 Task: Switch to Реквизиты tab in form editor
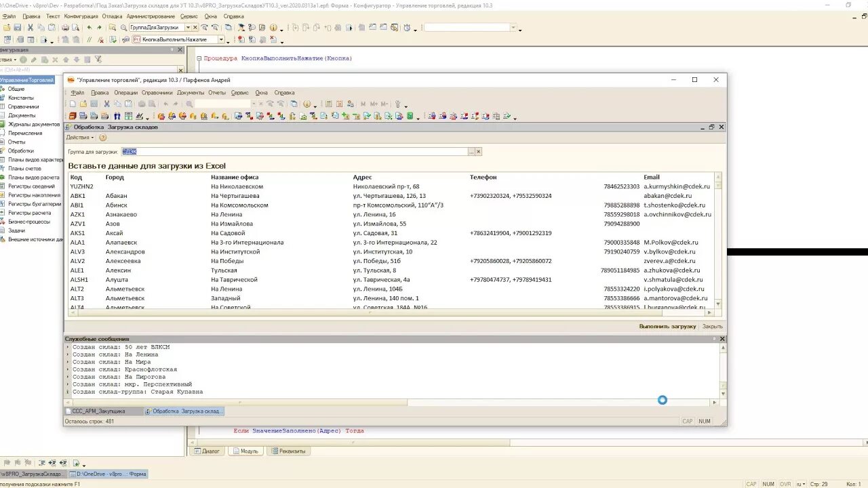point(289,451)
